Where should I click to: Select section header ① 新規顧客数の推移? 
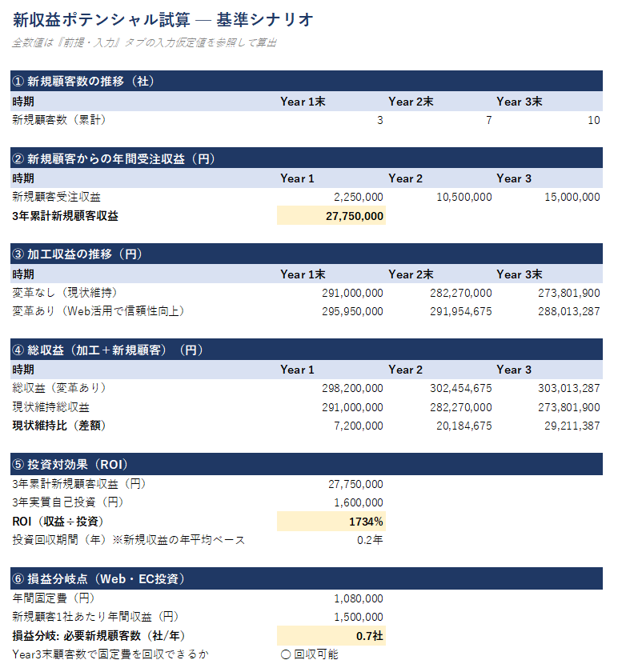click(x=307, y=81)
